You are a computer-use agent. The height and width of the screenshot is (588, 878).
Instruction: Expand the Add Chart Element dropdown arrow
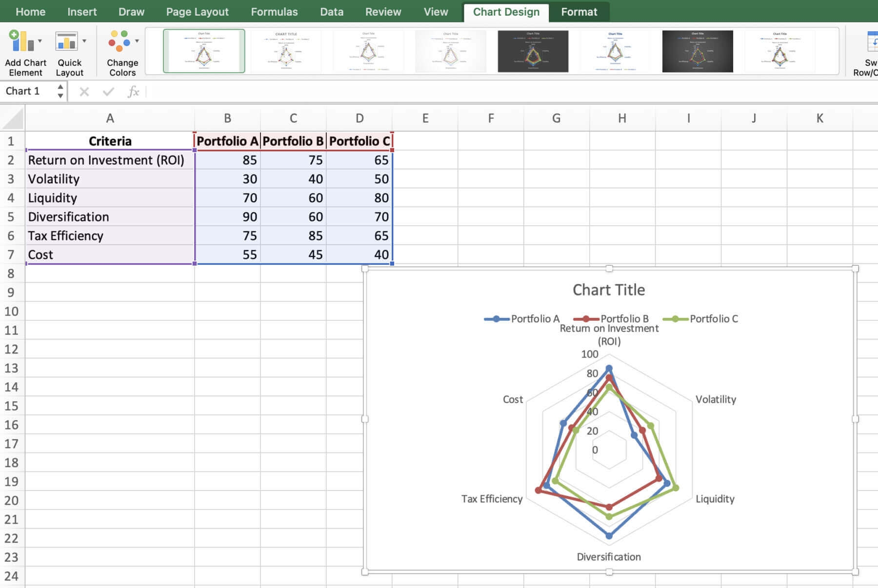click(40, 41)
